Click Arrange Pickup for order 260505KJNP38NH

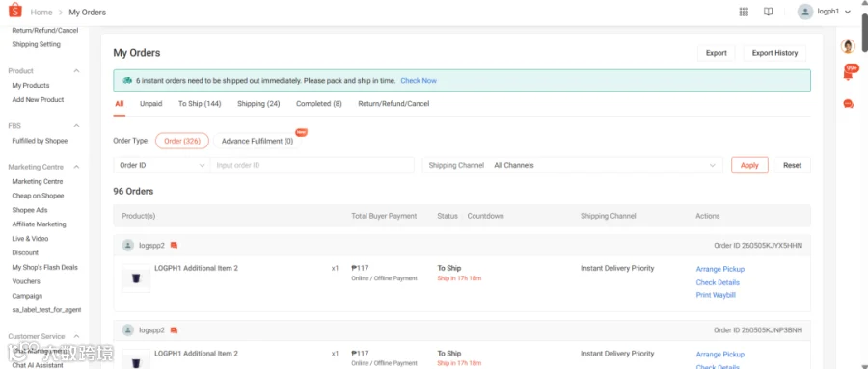coord(720,354)
